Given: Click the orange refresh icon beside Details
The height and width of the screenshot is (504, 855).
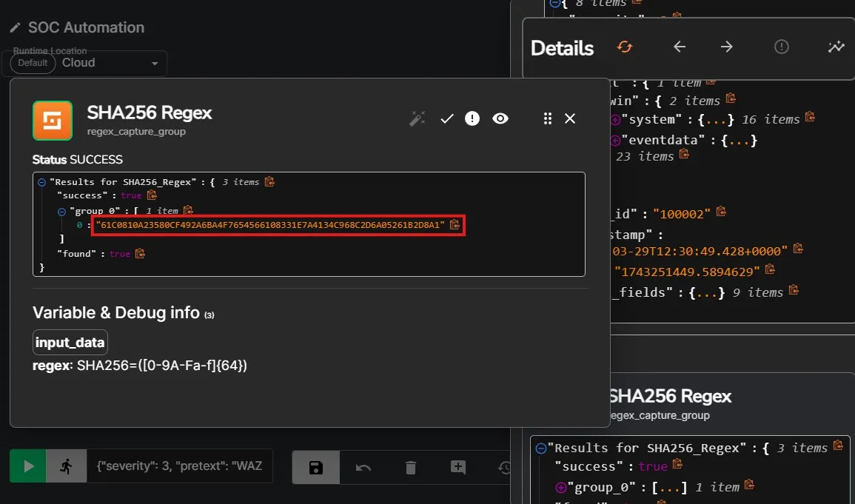Looking at the screenshot, I should (625, 47).
